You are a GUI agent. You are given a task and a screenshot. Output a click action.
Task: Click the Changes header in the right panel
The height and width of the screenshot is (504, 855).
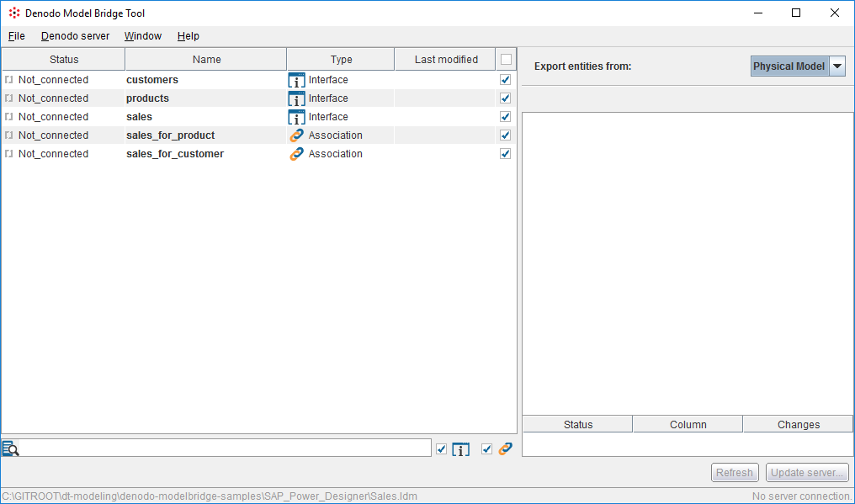pos(798,424)
